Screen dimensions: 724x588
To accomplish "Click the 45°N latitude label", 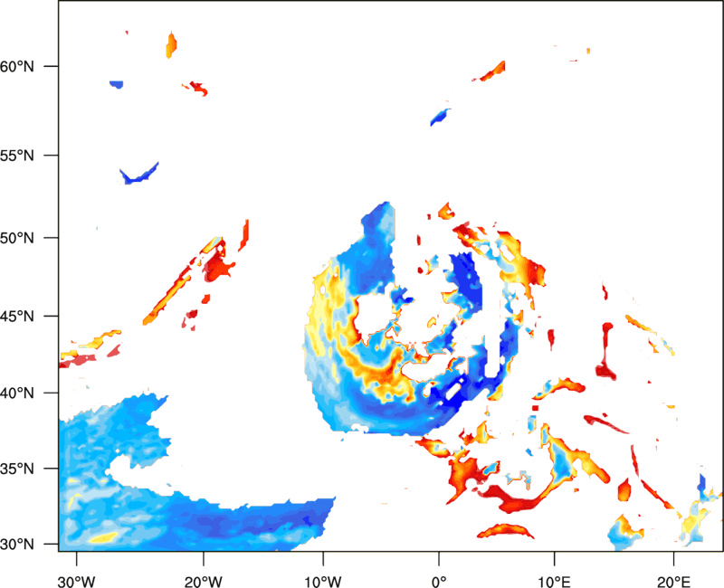I will (17, 317).
